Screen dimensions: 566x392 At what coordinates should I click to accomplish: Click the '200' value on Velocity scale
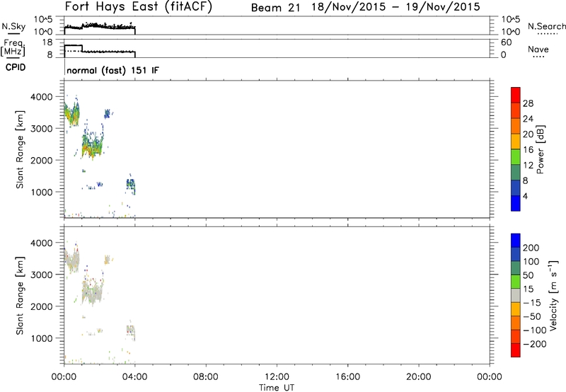coord(531,248)
